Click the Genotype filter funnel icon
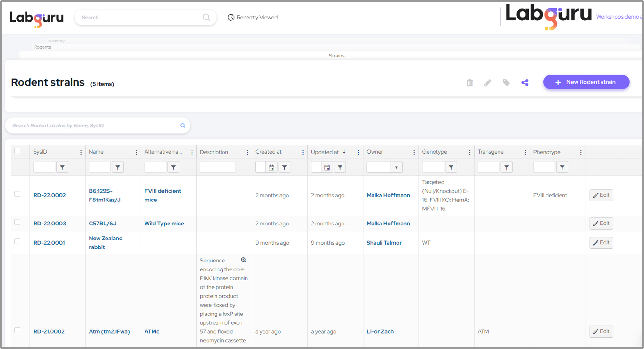 point(451,167)
